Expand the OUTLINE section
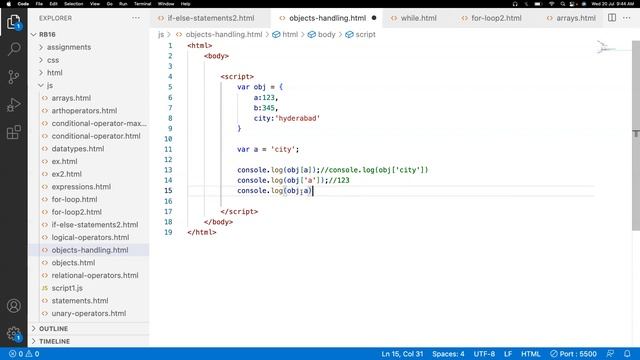 click(89, 329)
